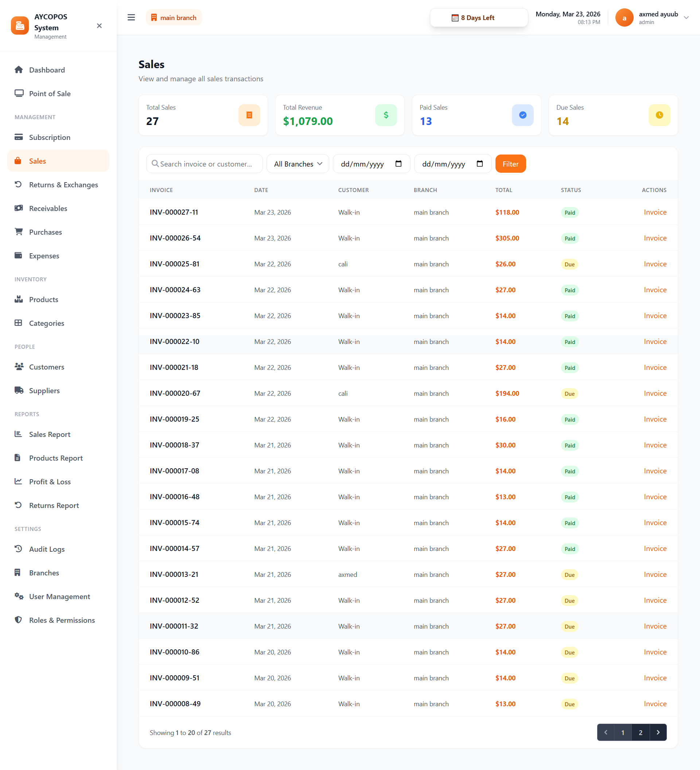Image resolution: width=700 pixels, height=770 pixels.
Task: Click the axmed ayuub avatar circle
Action: click(624, 17)
